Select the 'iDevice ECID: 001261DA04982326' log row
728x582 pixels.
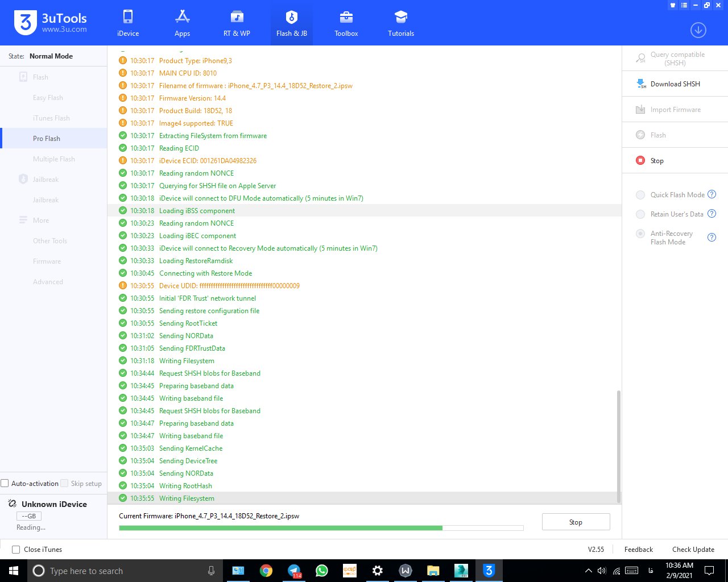[x=364, y=161]
